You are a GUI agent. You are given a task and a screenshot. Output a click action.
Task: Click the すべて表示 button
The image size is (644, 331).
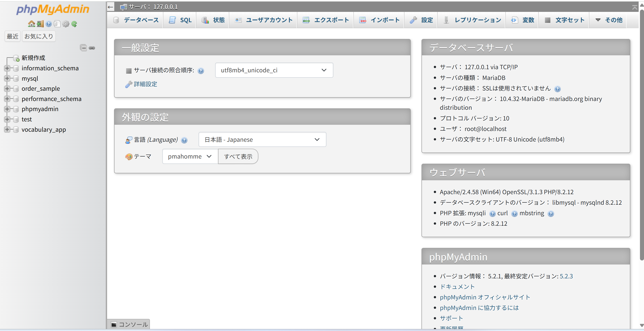tap(238, 156)
